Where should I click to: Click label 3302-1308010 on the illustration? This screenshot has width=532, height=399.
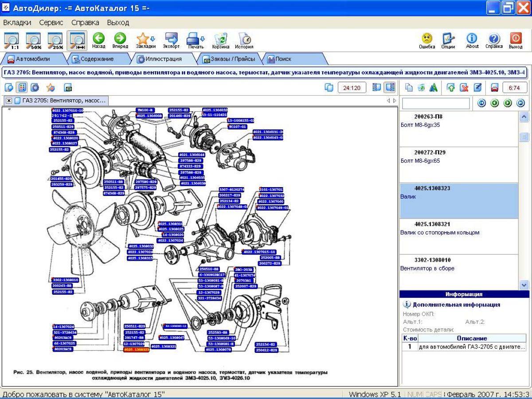(65, 280)
